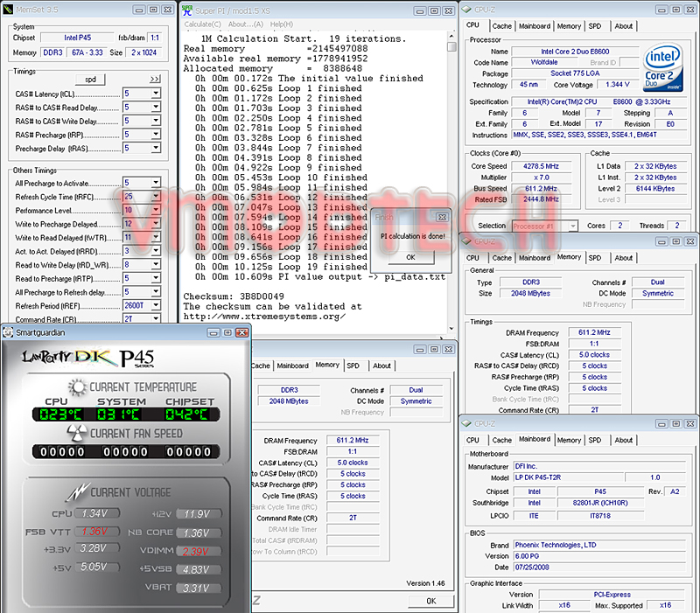Click the Super PI scroll up arrow
This screenshot has height=613, width=700.
point(451,36)
